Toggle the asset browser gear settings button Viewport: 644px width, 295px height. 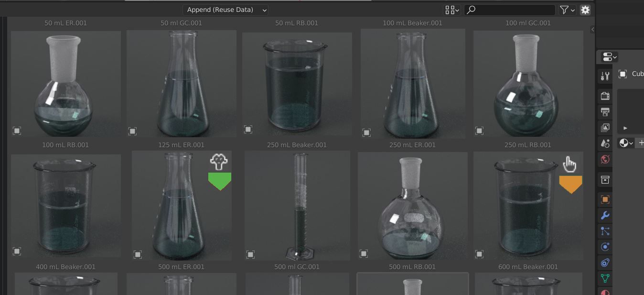point(585,10)
